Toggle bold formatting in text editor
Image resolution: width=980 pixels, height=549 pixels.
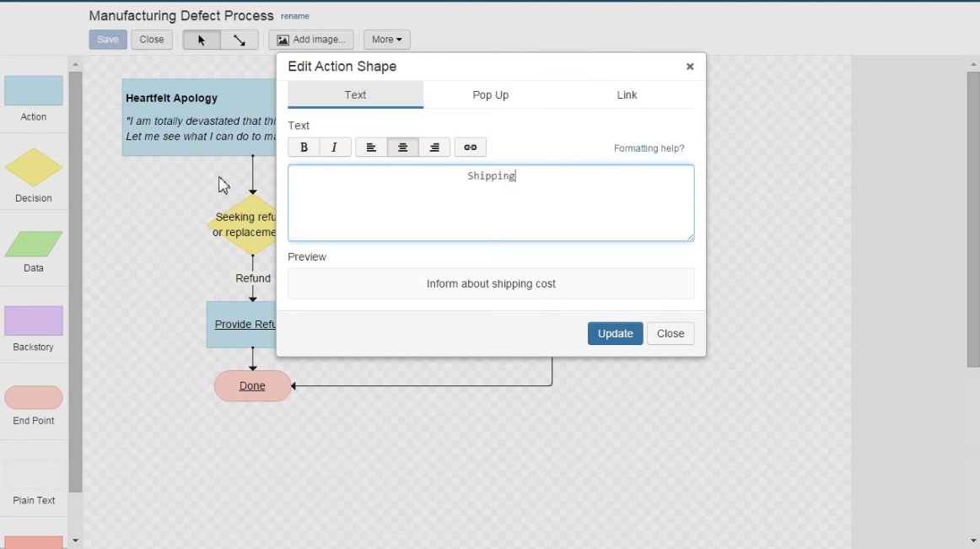(304, 147)
